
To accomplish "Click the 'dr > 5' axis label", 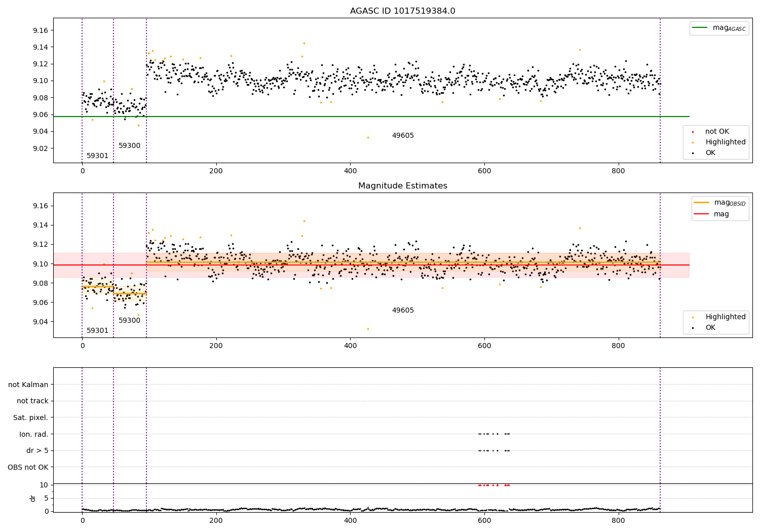I will click(x=37, y=451).
